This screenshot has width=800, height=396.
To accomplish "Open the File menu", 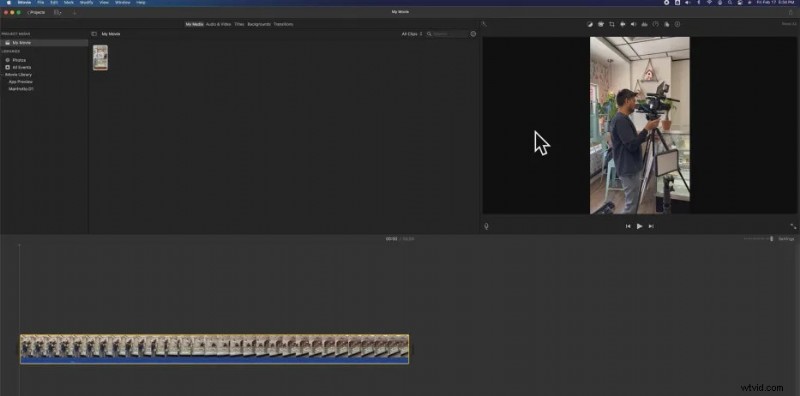I will coord(40,3).
